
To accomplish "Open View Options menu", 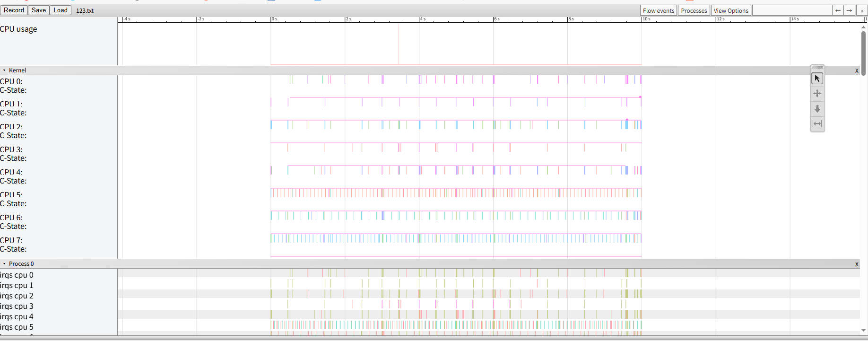I will pyautogui.click(x=731, y=10).
